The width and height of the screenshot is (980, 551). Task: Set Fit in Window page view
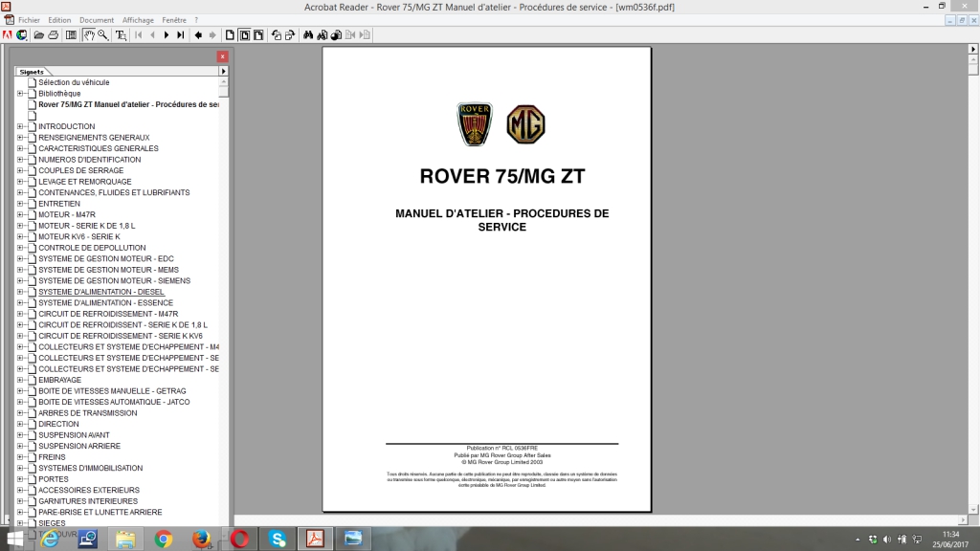[x=244, y=35]
